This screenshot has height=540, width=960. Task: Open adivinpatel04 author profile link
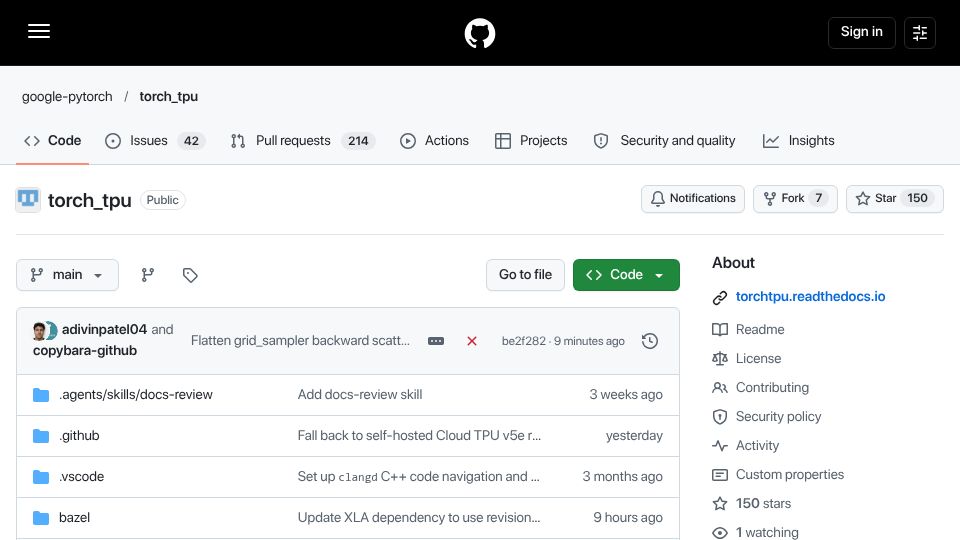pos(105,329)
